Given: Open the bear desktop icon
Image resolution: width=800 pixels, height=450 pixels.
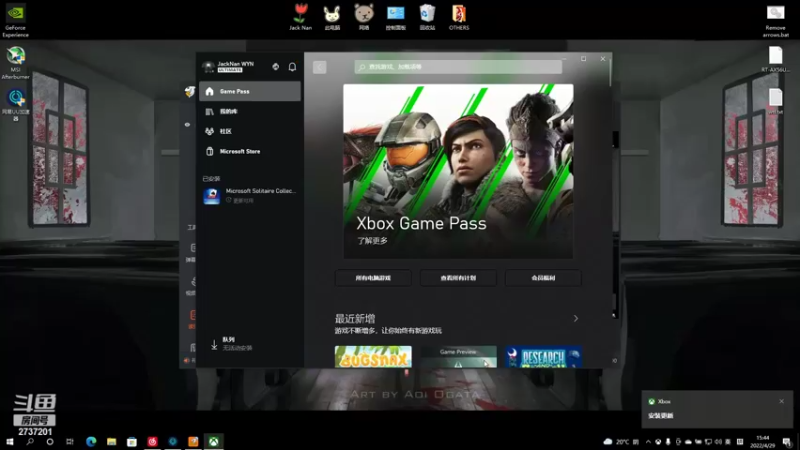Looking at the screenshot, I should tap(364, 17).
